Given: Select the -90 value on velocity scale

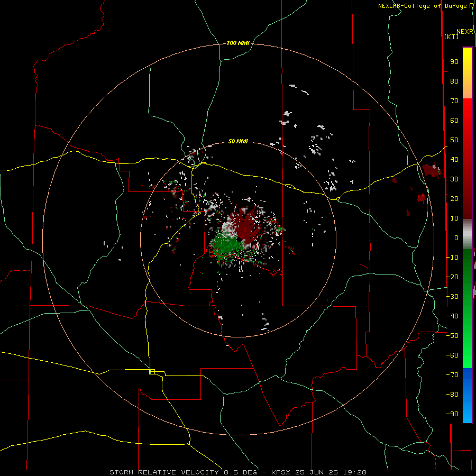Looking at the screenshot, I should click(x=452, y=414).
